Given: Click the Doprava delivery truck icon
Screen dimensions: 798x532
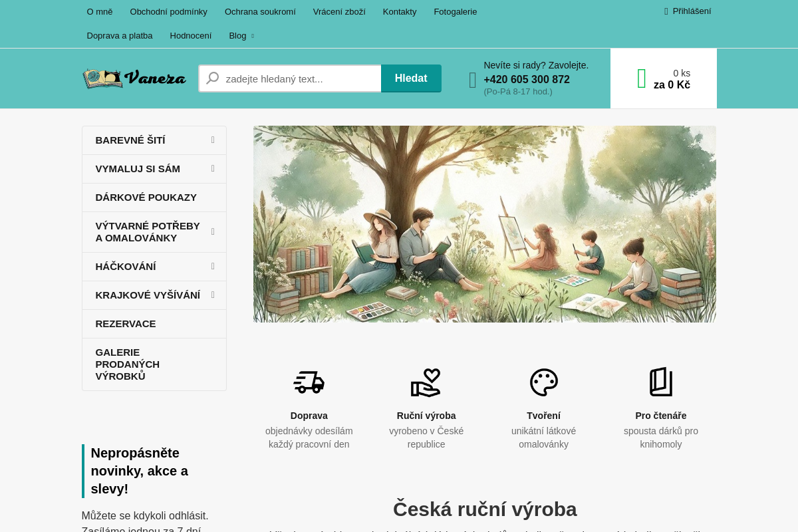Looking at the screenshot, I should 309,382.
